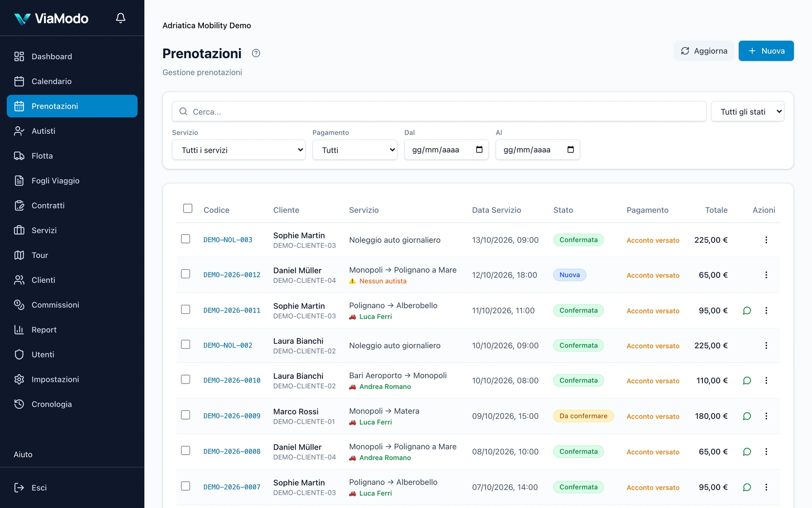812x508 pixels.
Task: Open chat icon for DEMO-2026-0011
Action: pyautogui.click(x=747, y=311)
